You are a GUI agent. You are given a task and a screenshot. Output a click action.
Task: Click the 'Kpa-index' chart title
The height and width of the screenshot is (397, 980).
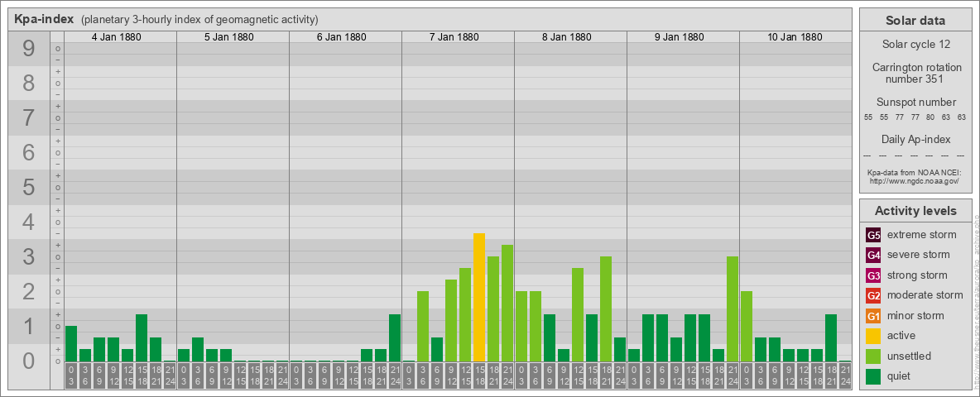(45, 19)
